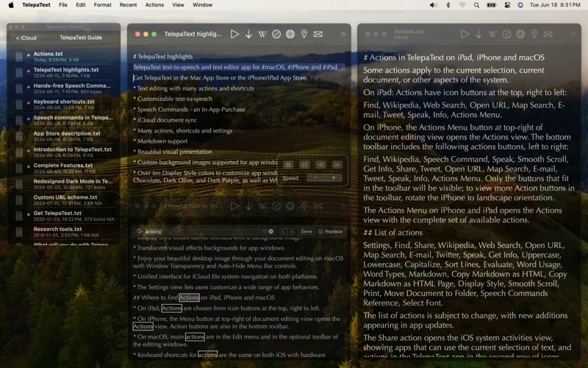Click Open URL compass icon in TelepaText highlights toolbar
Image resolution: width=588 pixels, height=368 pixels.
click(x=276, y=34)
